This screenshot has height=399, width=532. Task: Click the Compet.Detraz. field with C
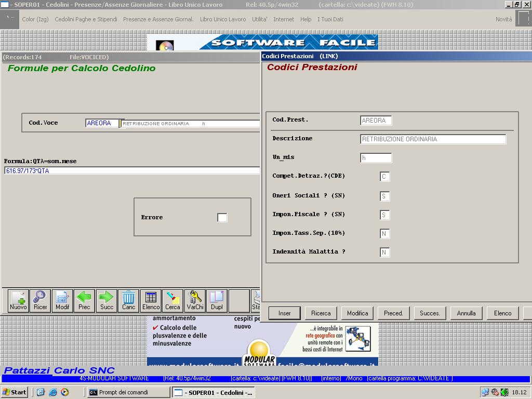385,177
